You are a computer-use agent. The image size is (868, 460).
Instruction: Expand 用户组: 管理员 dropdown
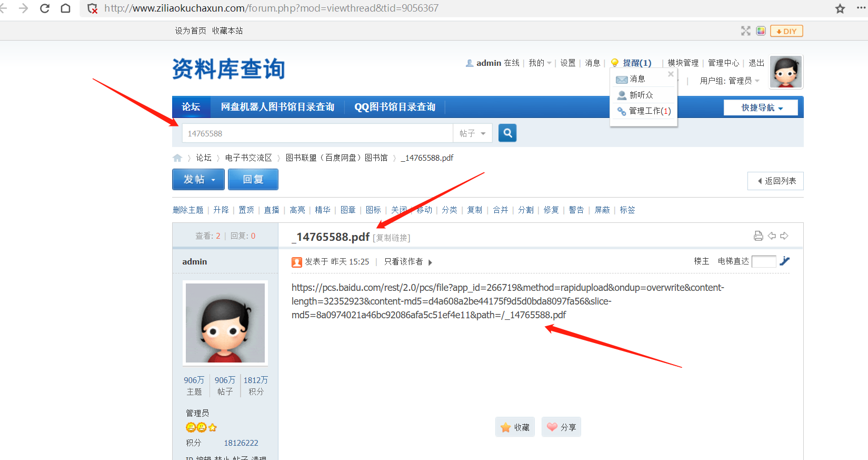click(730, 81)
